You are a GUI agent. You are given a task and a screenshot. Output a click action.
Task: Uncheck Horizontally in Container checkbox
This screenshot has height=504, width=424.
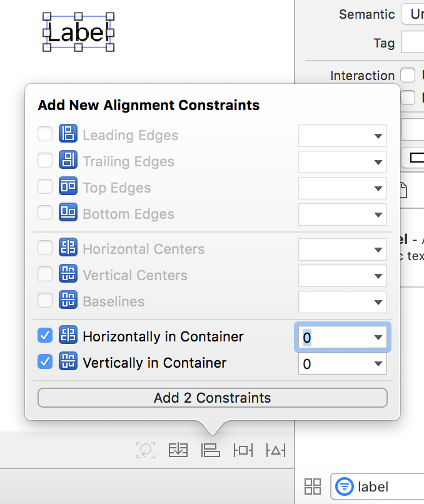coord(45,336)
